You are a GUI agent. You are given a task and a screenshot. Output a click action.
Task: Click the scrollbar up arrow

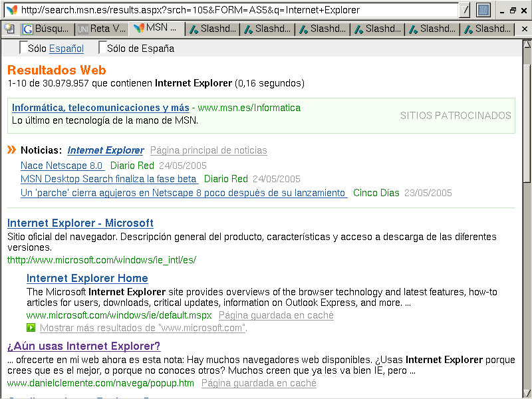[527, 44]
